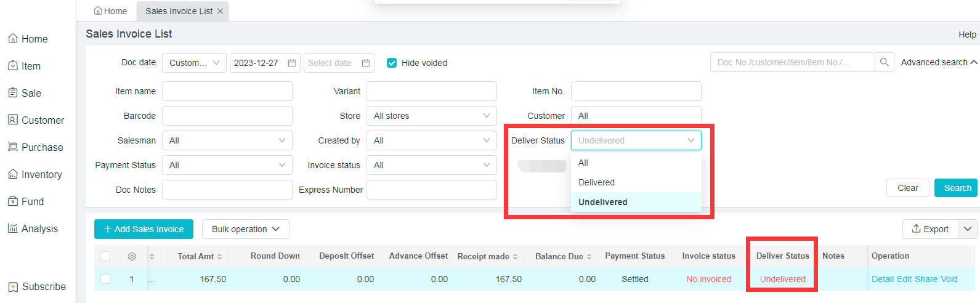Open the Bulk operation dropdown
The width and height of the screenshot is (980, 303).
tap(245, 229)
